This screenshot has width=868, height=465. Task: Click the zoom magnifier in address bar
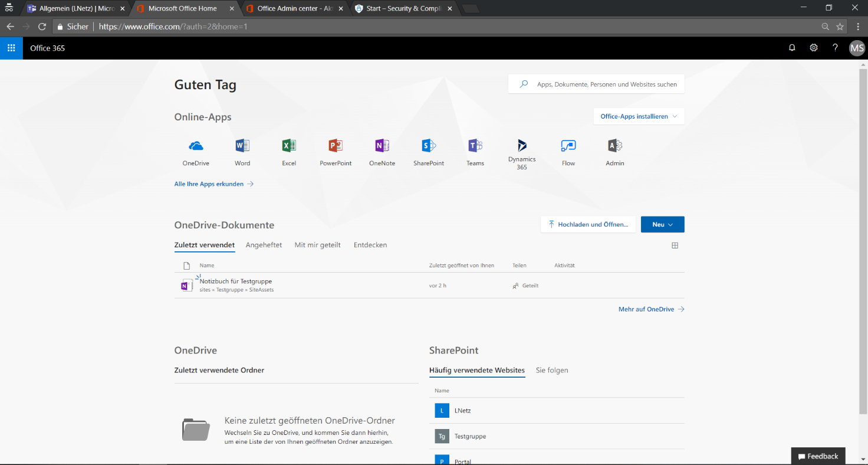click(x=826, y=27)
